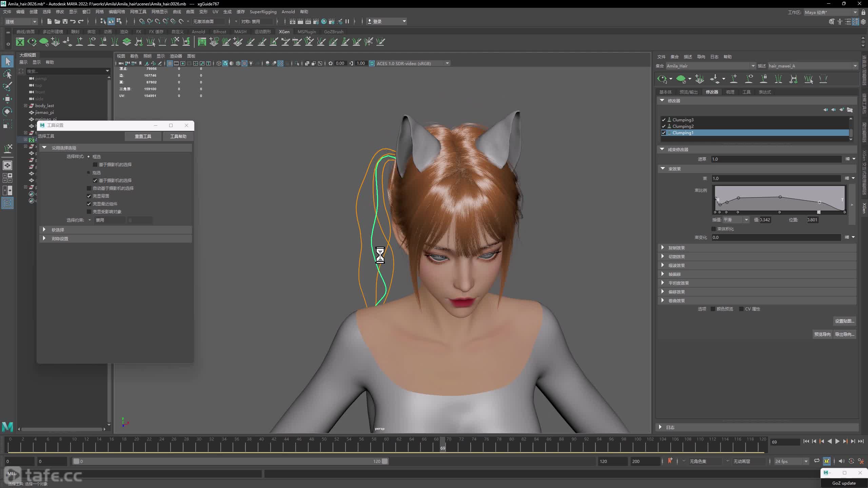Enable the CV 属性 checkbox

point(741,309)
